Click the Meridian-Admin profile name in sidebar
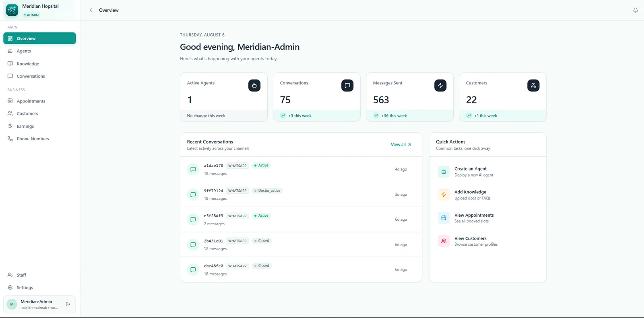Image resolution: width=644 pixels, height=318 pixels. tap(36, 302)
